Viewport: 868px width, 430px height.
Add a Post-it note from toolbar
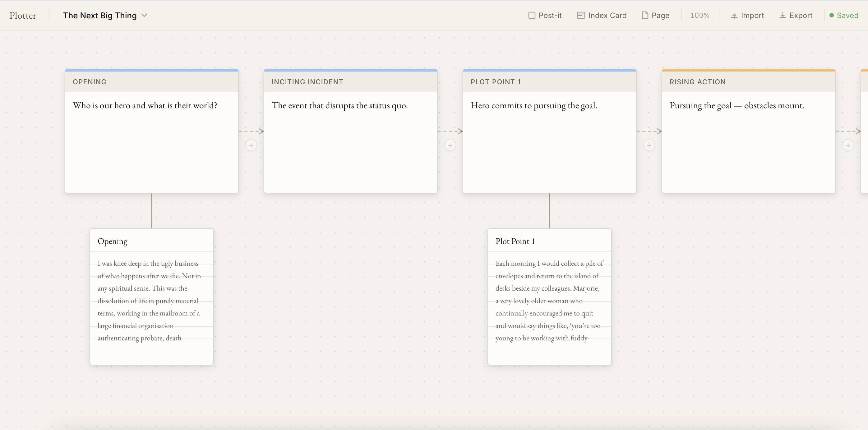pyautogui.click(x=545, y=16)
